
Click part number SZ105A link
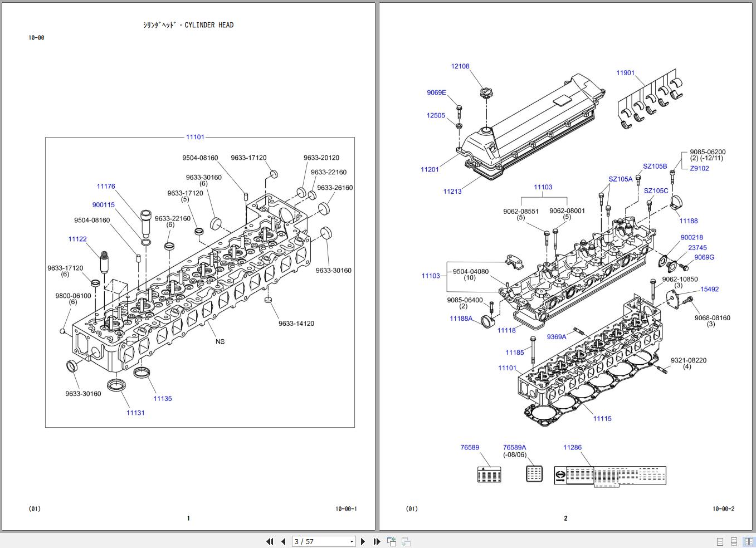point(621,179)
